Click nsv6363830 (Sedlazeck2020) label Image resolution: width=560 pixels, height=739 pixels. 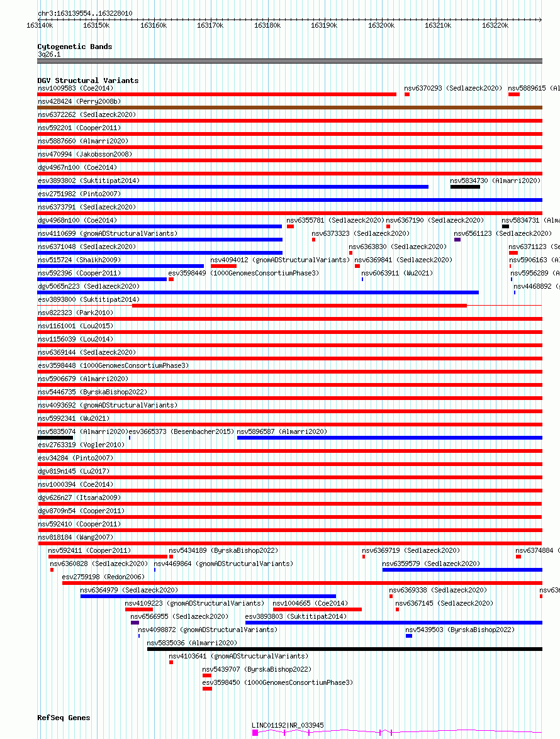tap(398, 247)
